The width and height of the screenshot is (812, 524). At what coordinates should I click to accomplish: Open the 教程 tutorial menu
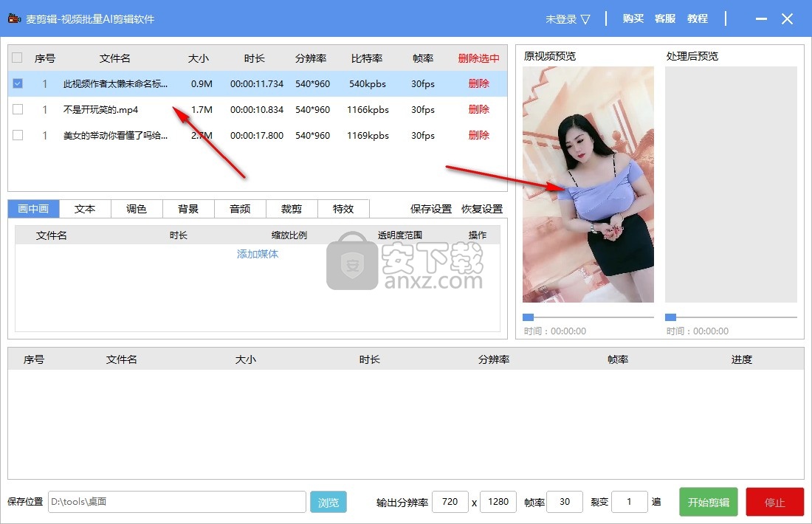(698, 18)
